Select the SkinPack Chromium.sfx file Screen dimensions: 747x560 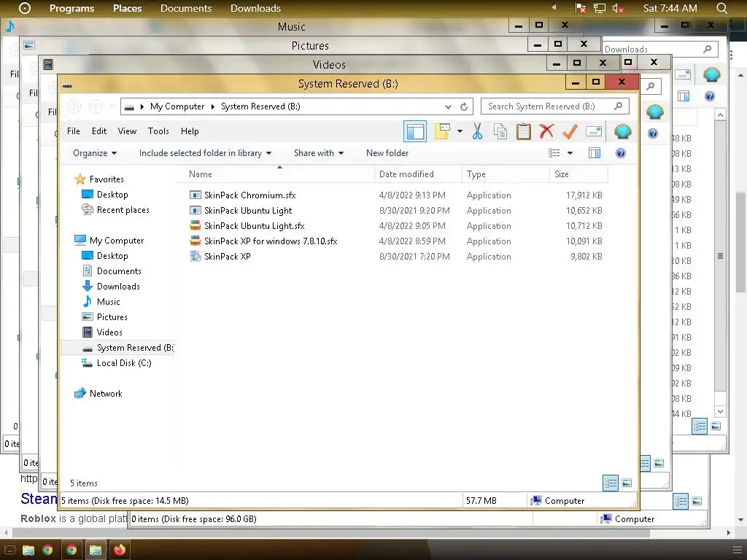[249, 195]
